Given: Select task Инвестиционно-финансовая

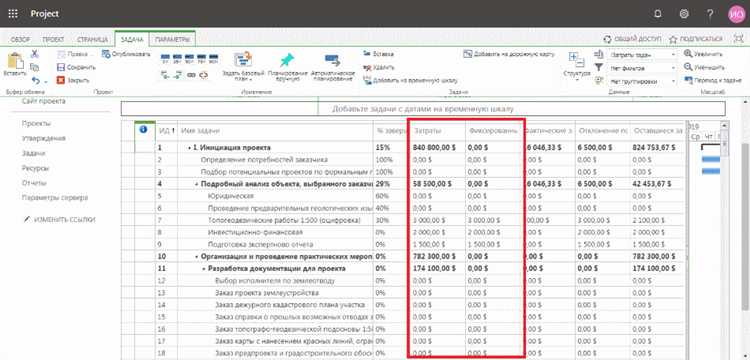Looking at the screenshot, I should tap(255, 232).
